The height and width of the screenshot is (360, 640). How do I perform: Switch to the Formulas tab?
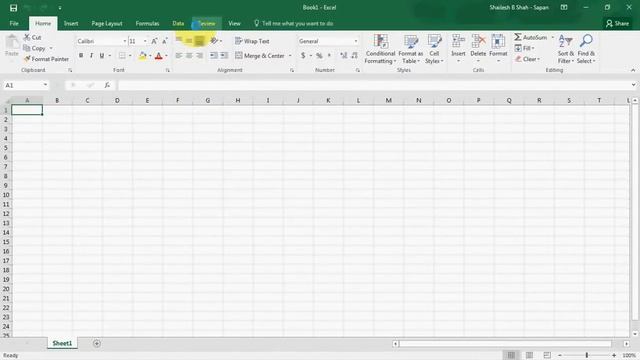coord(147,24)
